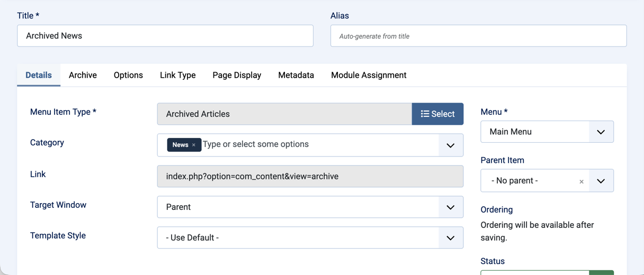The image size is (644, 275).
Task: Click the Link field with index.php URL
Action: click(310, 176)
